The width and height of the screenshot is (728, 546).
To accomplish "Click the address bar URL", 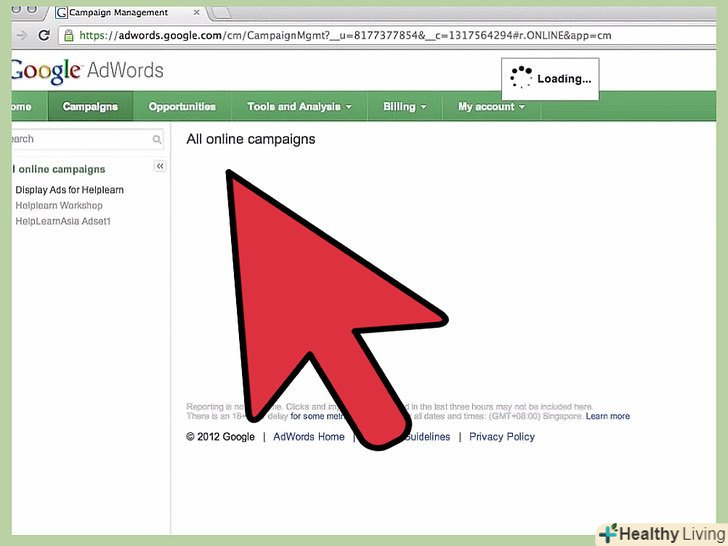I will pos(345,35).
